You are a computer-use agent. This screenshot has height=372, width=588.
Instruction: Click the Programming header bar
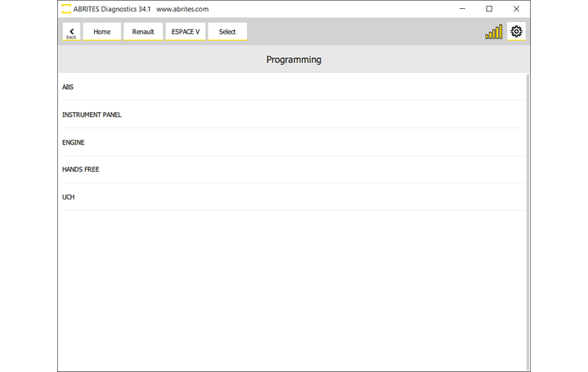[294, 60]
